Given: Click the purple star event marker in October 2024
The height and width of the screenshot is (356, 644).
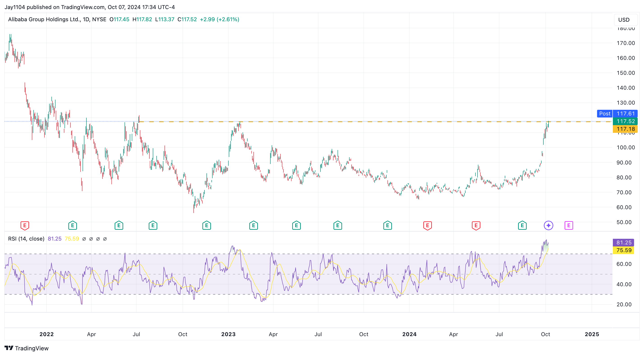Looking at the screenshot, I should pyautogui.click(x=549, y=226).
